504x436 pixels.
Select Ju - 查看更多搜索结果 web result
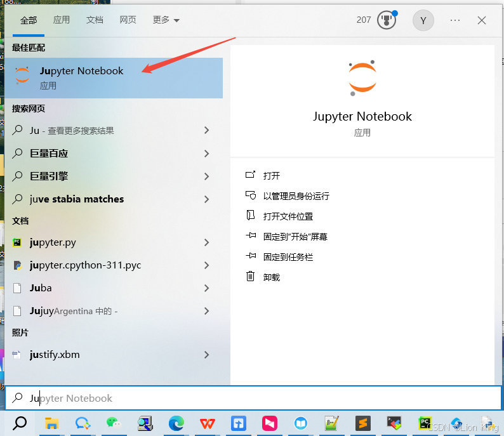pyautogui.click(x=114, y=131)
